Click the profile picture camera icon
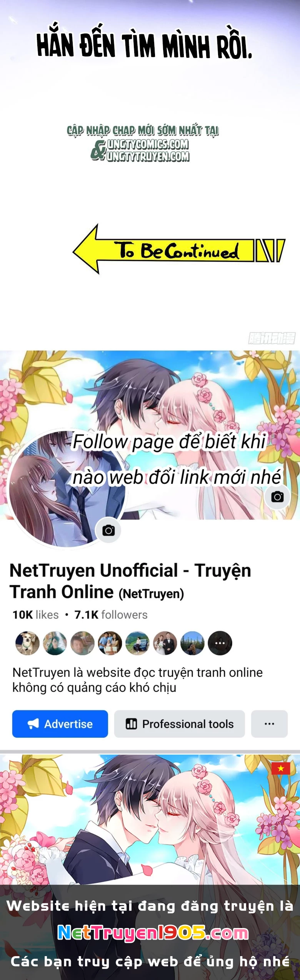Screen dimensions: 300x980 pyautogui.click(x=108, y=530)
